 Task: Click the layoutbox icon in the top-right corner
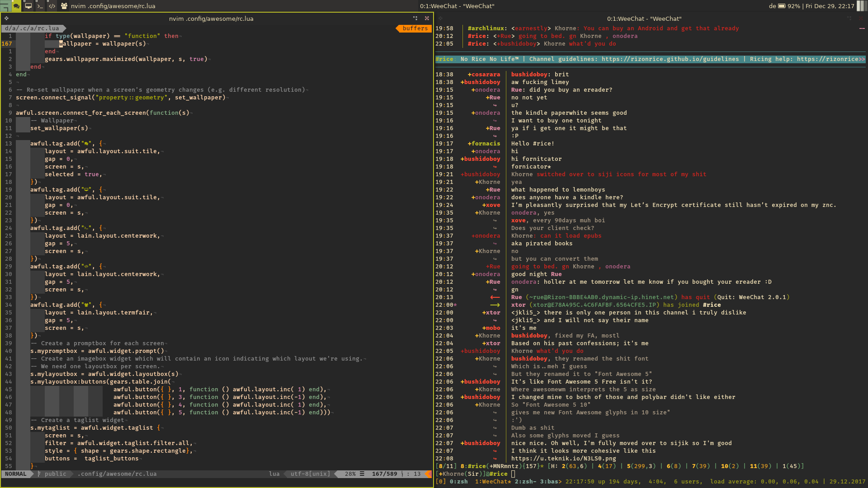pyautogui.click(x=861, y=6)
